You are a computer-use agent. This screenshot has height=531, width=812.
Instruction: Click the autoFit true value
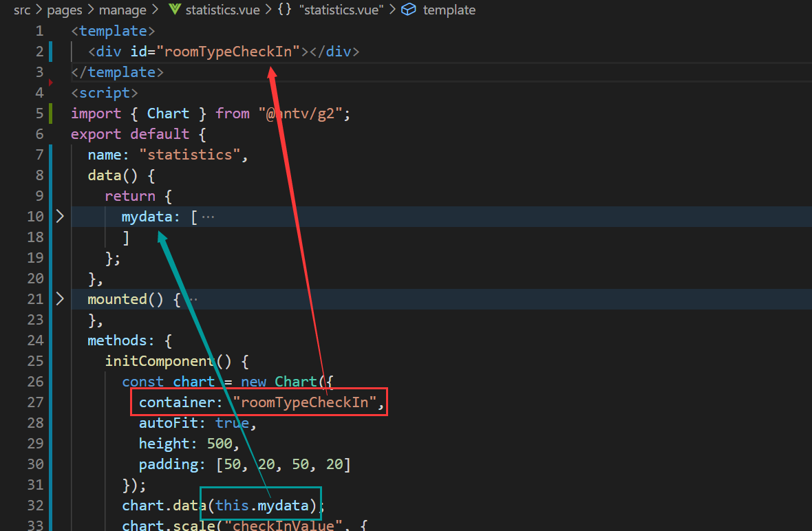tap(232, 423)
